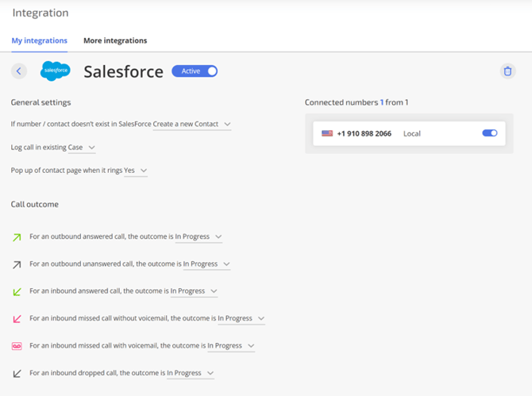The height and width of the screenshot is (396, 532).
Task: Click the Salesforce cloud logo
Action: (x=56, y=71)
